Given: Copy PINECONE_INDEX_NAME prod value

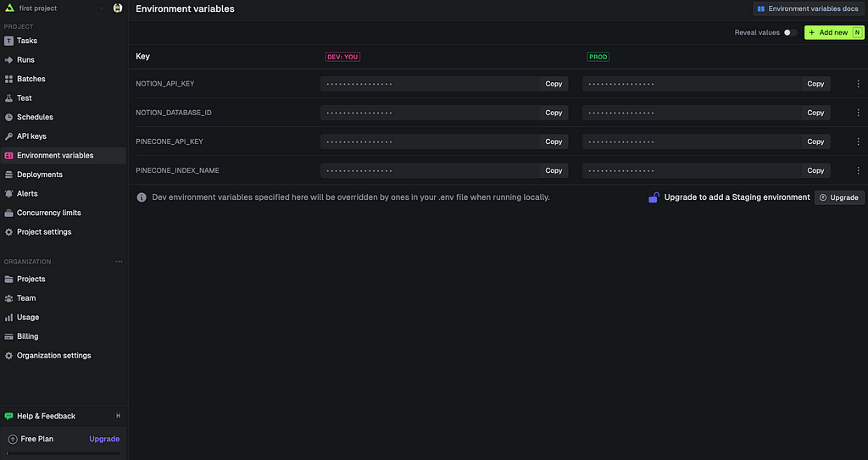Looking at the screenshot, I should (x=815, y=170).
